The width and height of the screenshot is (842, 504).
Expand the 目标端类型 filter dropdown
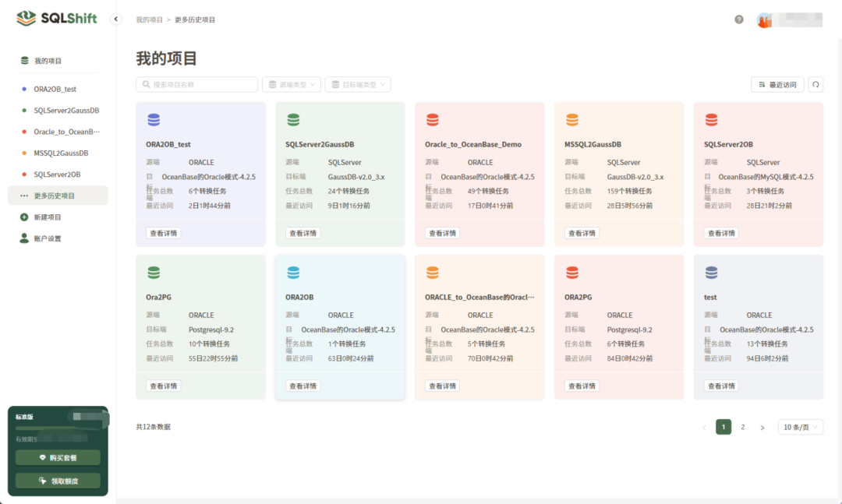[x=358, y=84]
